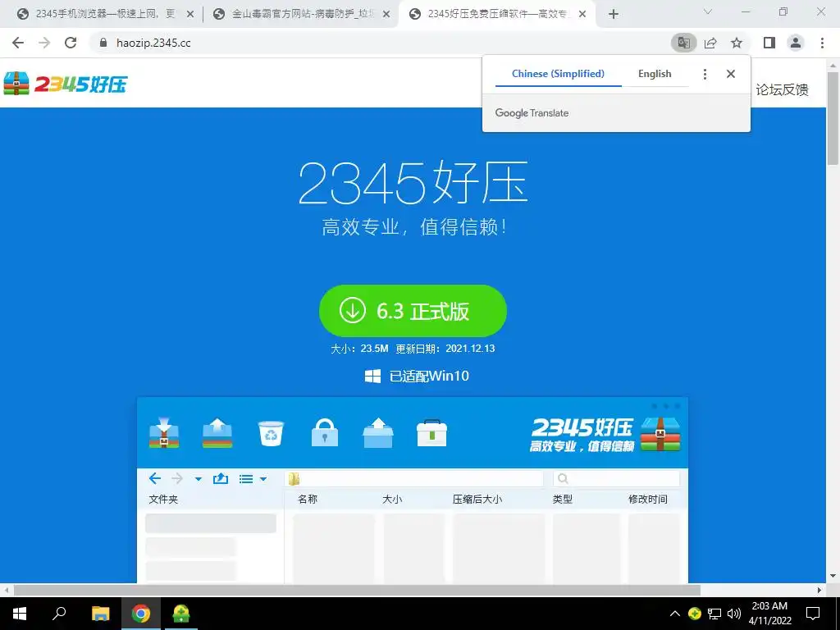The image size is (840, 630).
Task: Click the self-extract box icon in preview
Action: click(378, 433)
